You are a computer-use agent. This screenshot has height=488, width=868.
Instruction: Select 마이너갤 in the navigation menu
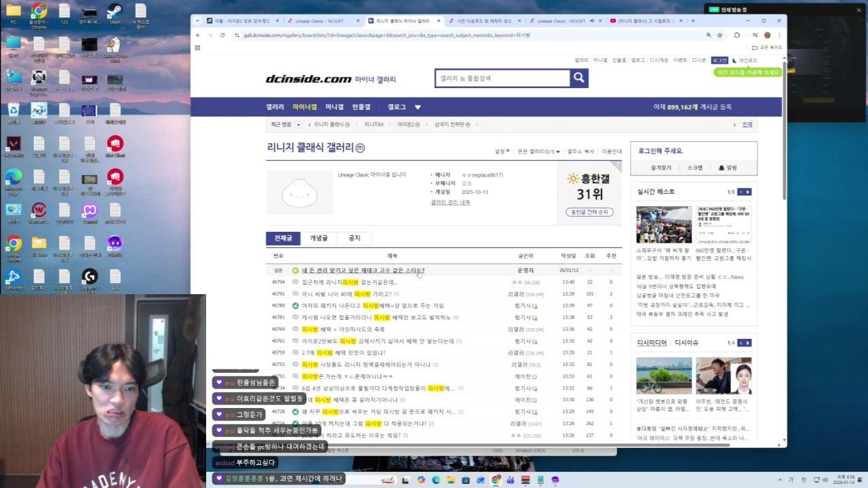[305, 107]
